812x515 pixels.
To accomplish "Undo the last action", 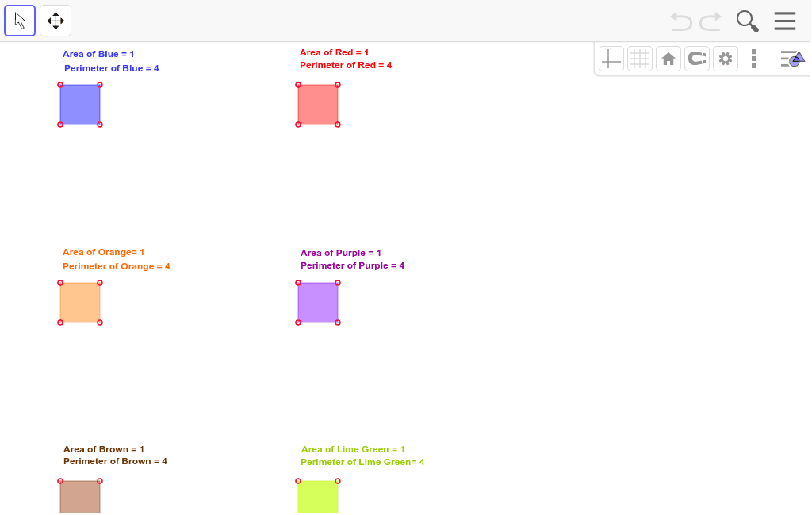I will (x=681, y=21).
